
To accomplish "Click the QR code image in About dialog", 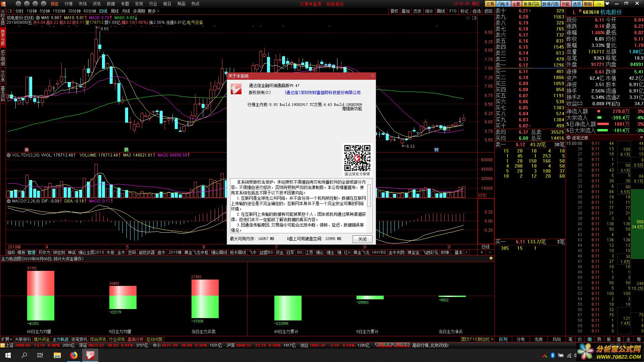I will click(357, 158).
